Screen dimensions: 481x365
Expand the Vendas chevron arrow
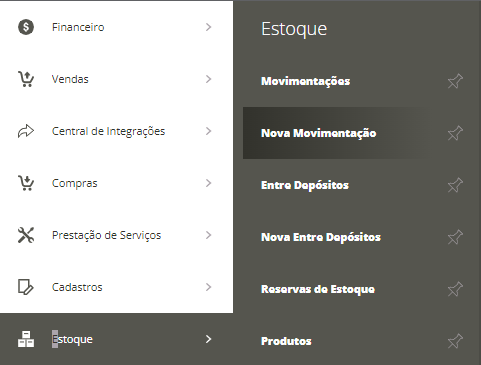coord(208,79)
